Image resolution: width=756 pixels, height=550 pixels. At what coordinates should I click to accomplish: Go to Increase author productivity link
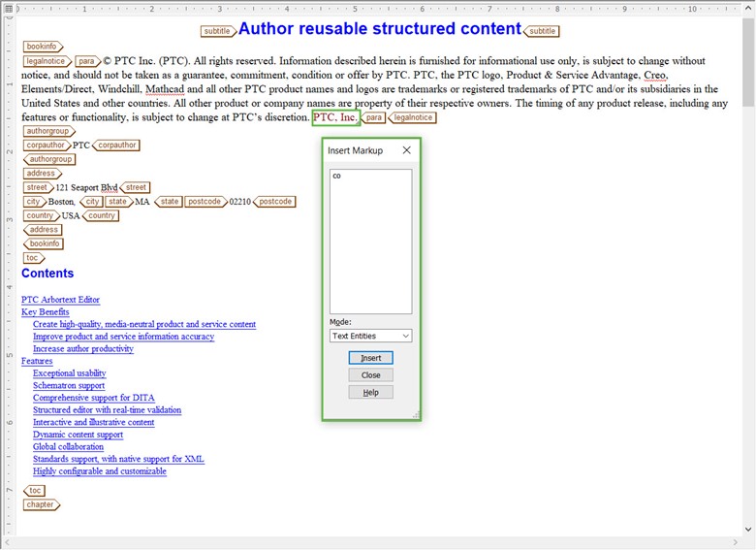click(83, 349)
